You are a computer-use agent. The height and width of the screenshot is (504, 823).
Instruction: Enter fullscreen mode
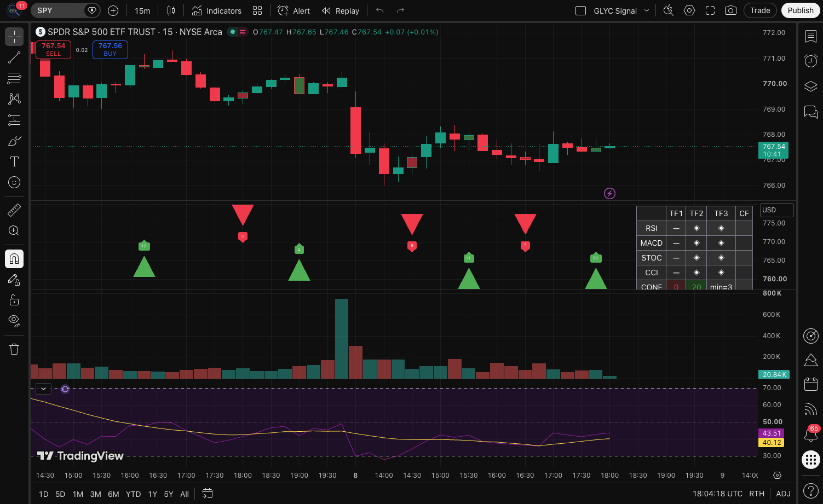pyautogui.click(x=710, y=10)
